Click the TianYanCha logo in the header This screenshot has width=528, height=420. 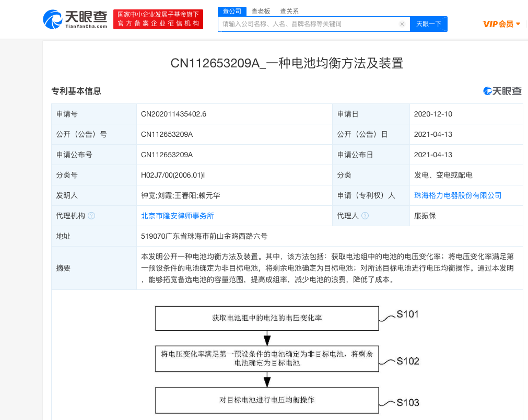[76, 19]
